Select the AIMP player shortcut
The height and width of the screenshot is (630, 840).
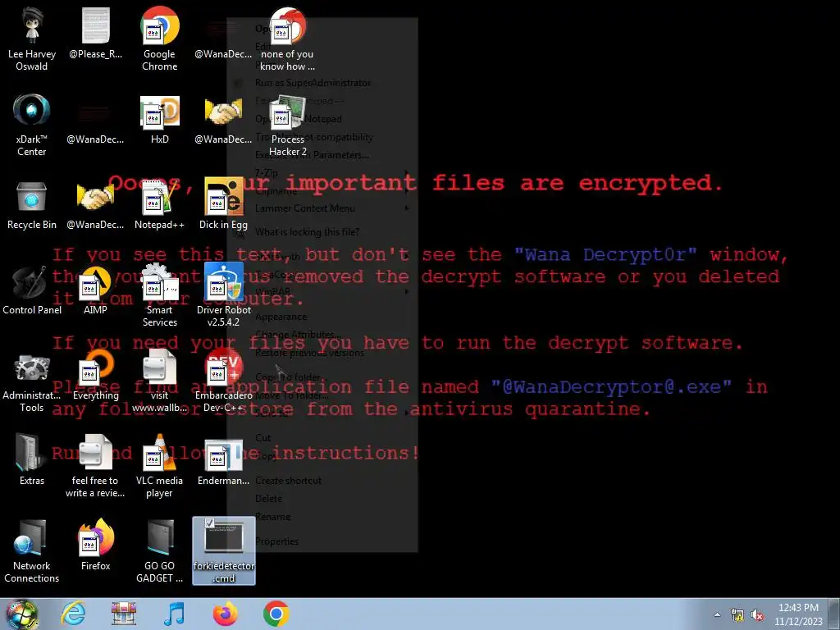coord(95,290)
